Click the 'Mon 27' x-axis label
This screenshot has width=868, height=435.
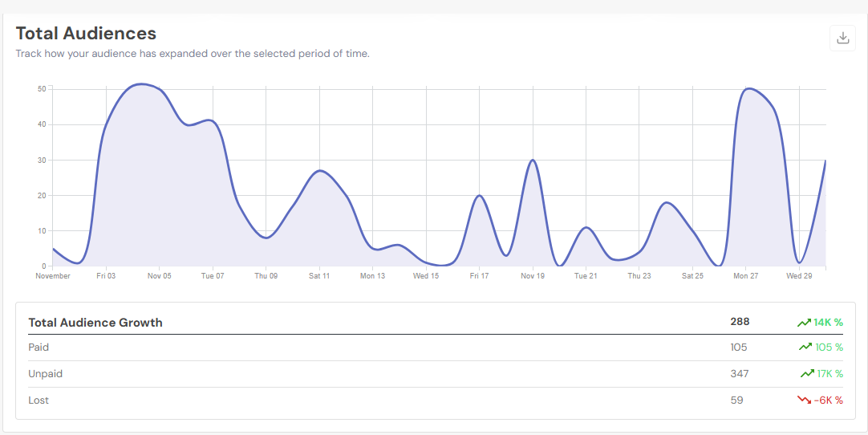point(745,276)
